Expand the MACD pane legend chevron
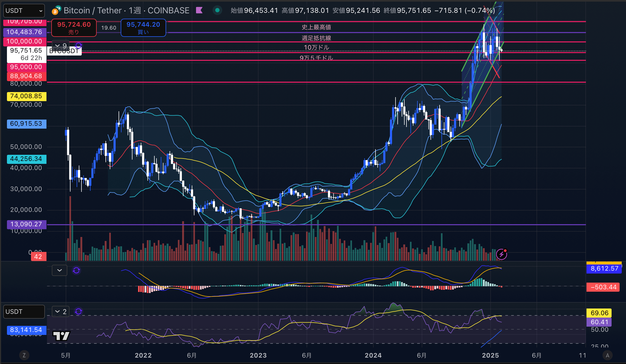 click(x=59, y=270)
